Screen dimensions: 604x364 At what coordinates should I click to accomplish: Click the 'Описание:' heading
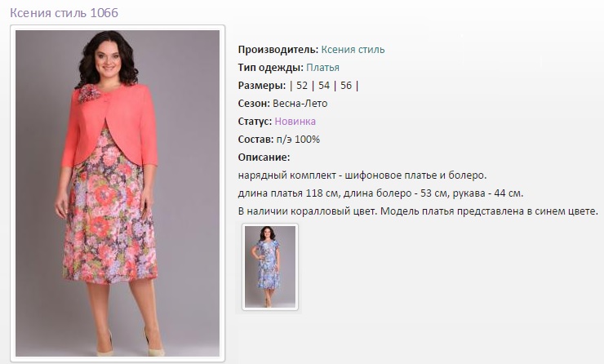[264, 158]
